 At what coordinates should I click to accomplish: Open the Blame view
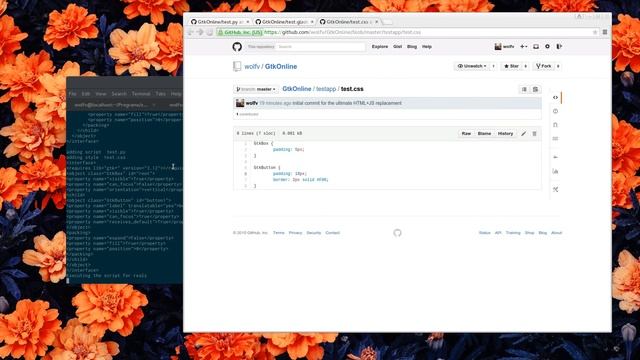(484, 133)
